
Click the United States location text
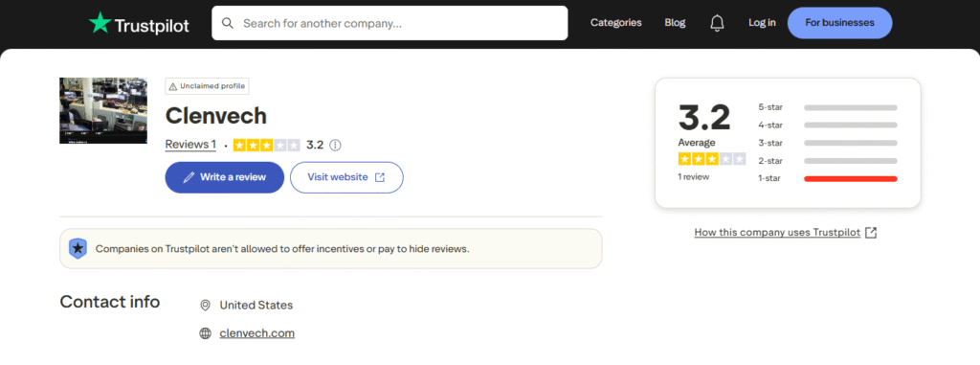(x=256, y=306)
